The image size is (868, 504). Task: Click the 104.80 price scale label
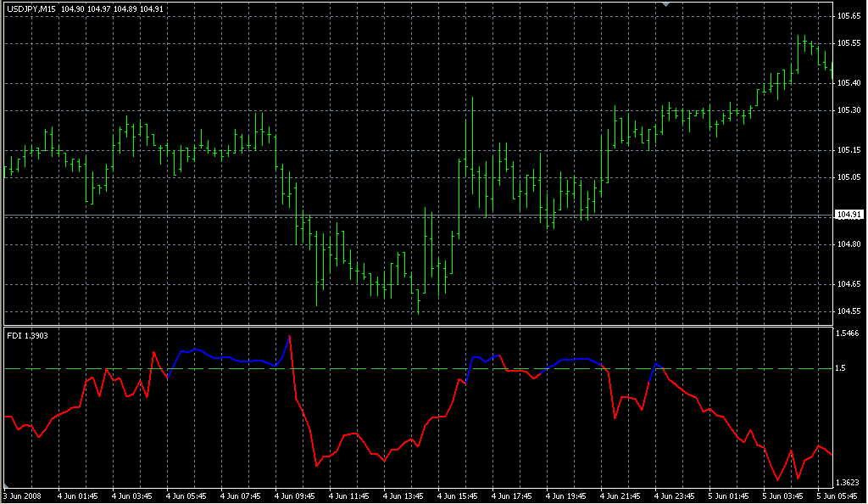849,244
